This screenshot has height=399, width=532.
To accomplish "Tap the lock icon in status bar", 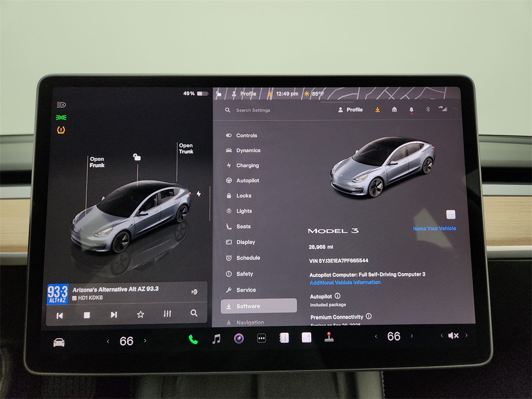I will click(219, 93).
